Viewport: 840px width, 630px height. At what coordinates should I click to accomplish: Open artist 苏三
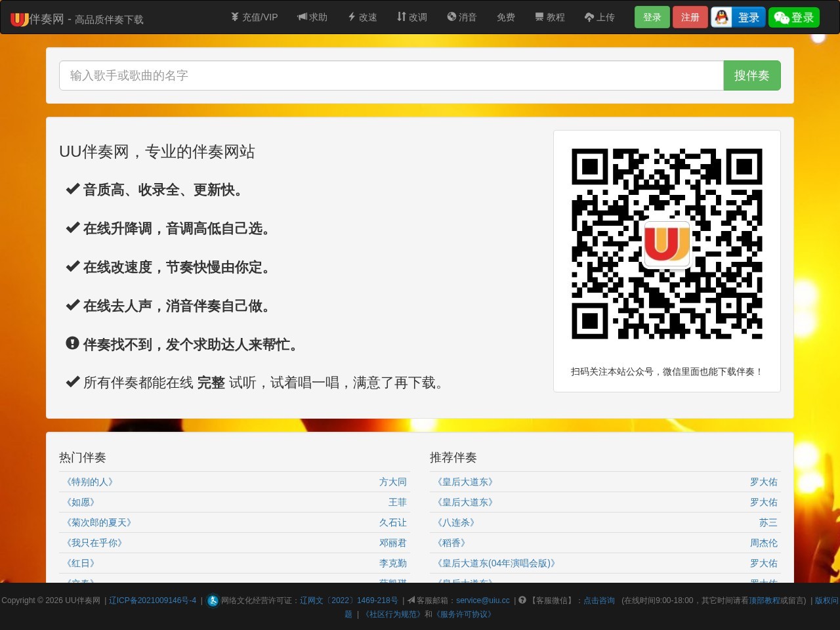point(768,522)
